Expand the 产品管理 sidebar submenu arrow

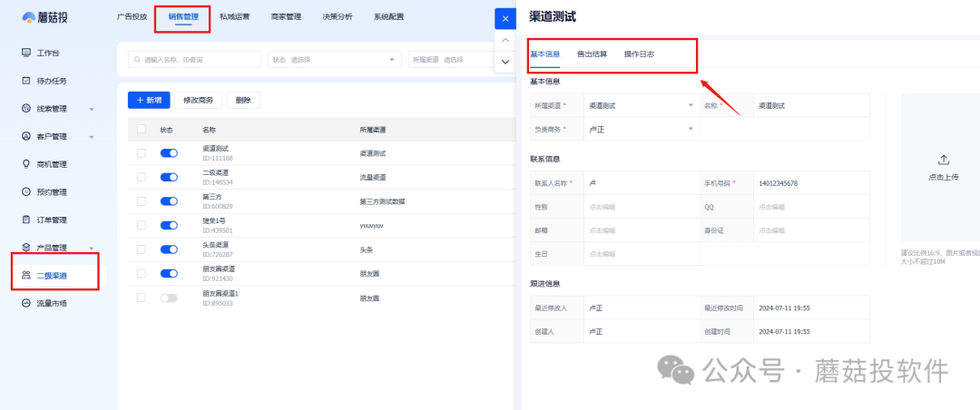(x=92, y=249)
